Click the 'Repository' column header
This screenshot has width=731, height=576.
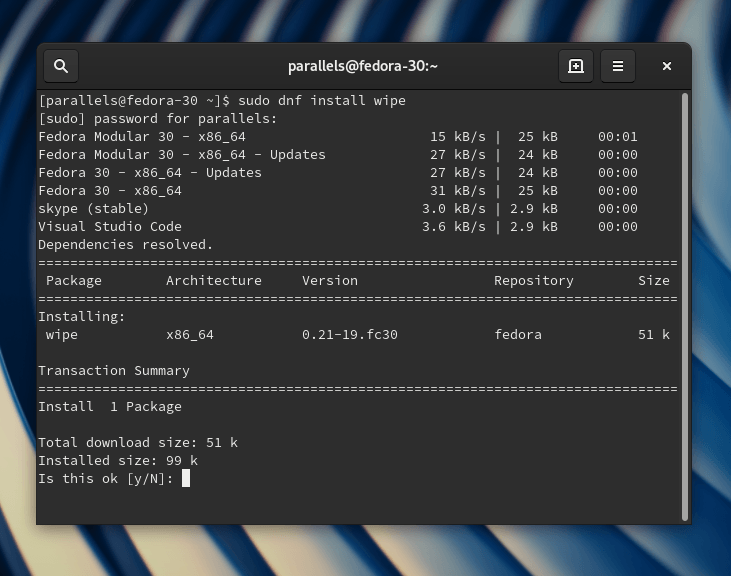tap(534, 281)
